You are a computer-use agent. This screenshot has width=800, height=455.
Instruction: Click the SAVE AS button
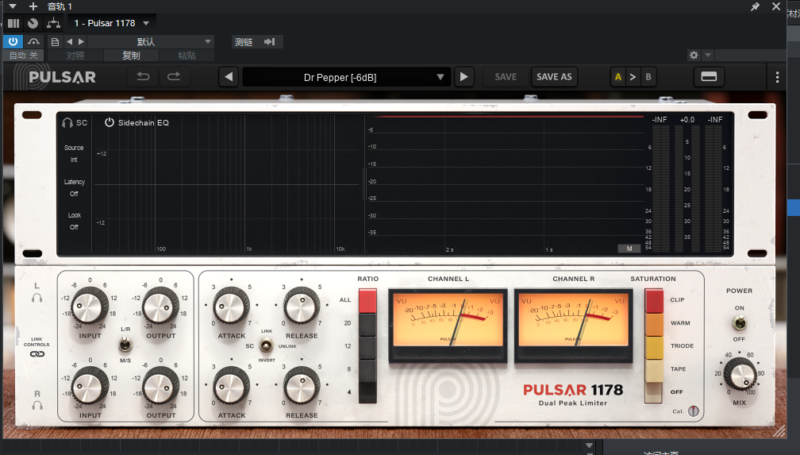pos(554,77)
